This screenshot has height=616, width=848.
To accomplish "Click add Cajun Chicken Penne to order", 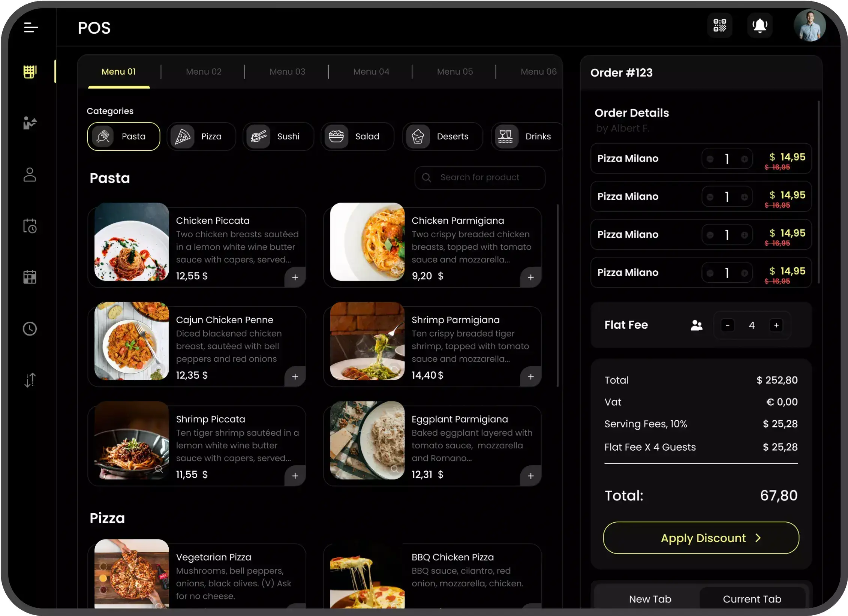I will [295, 376].
